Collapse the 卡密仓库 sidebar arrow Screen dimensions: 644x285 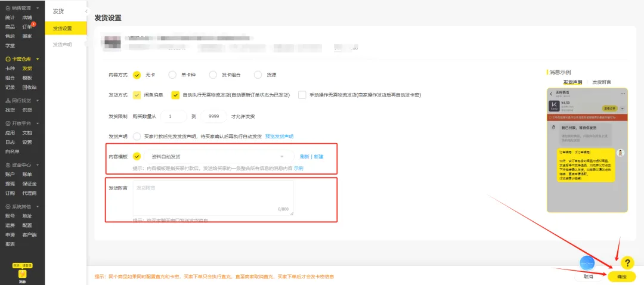click(x=38, y=59)
